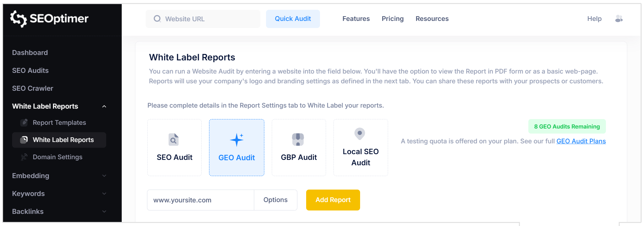
Task: Open the Resources top navigation item
Action: (x=432, y=19)
